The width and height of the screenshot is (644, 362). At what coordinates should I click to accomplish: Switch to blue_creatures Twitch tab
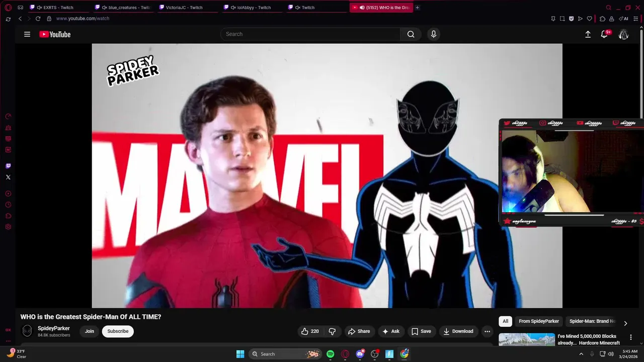click(123, 8)
